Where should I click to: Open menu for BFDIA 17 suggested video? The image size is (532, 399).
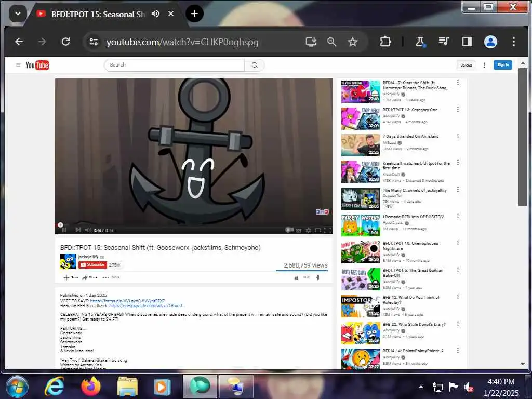(458, 83)
